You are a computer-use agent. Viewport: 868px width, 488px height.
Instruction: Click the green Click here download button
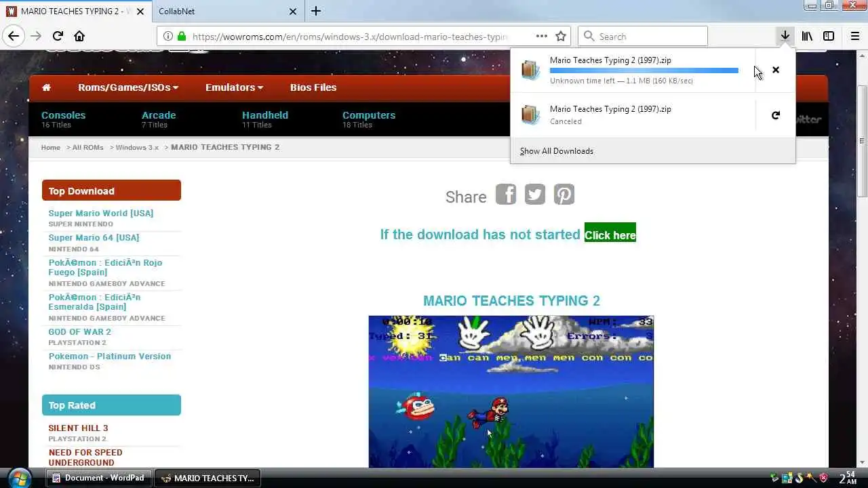click(x=610, y=232)
